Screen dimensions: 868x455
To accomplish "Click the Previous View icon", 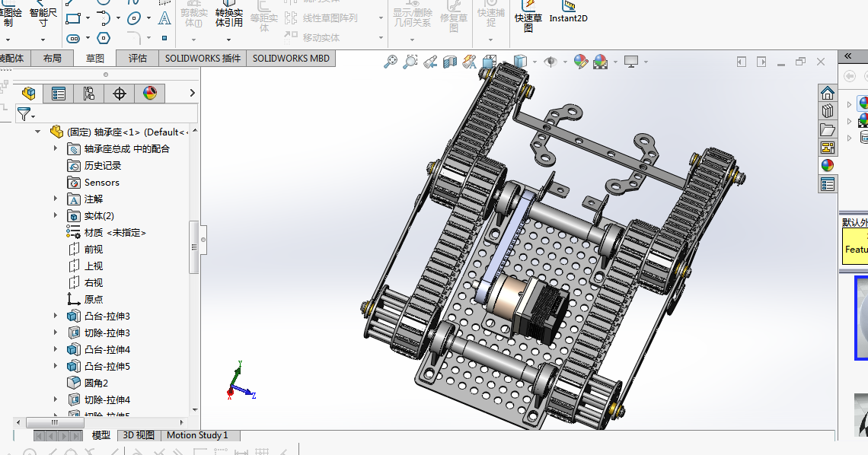I will click(430, 62).
